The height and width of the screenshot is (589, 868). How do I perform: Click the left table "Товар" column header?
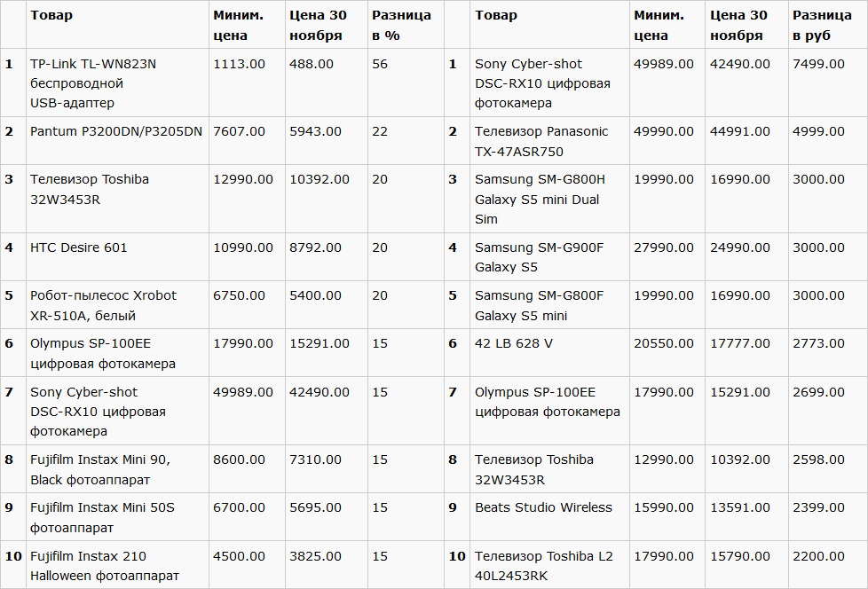tap(51, 15)
